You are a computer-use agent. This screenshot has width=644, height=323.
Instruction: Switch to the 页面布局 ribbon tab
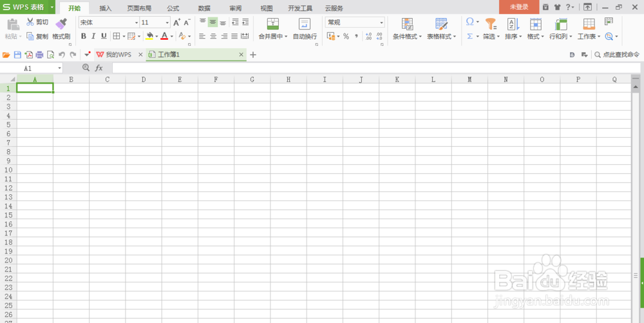click(139, 8)
